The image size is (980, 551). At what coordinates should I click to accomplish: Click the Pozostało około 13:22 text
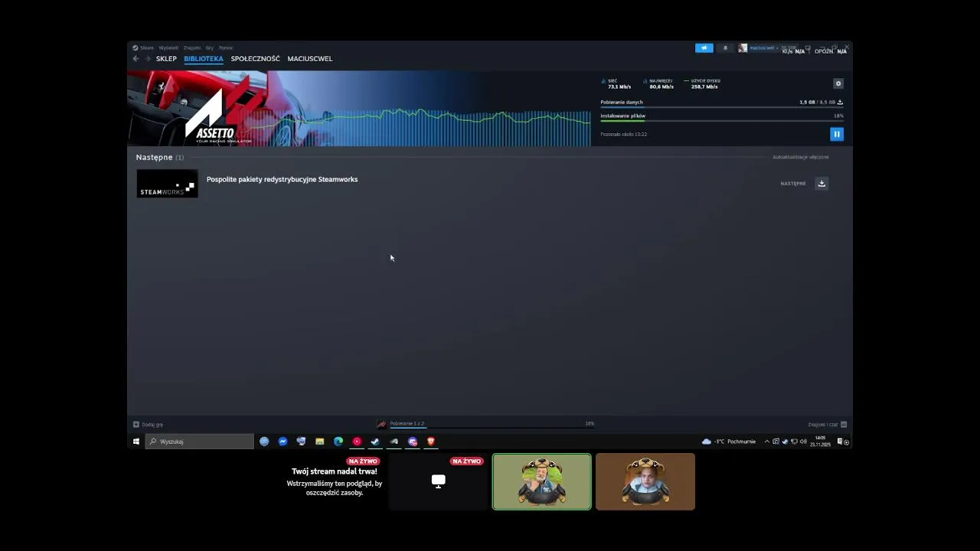click(623, 134)
